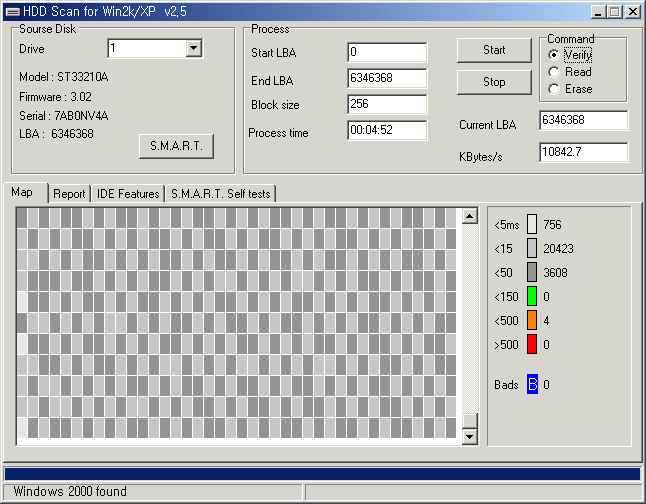Click the '20423' block count value

[558, 248]
